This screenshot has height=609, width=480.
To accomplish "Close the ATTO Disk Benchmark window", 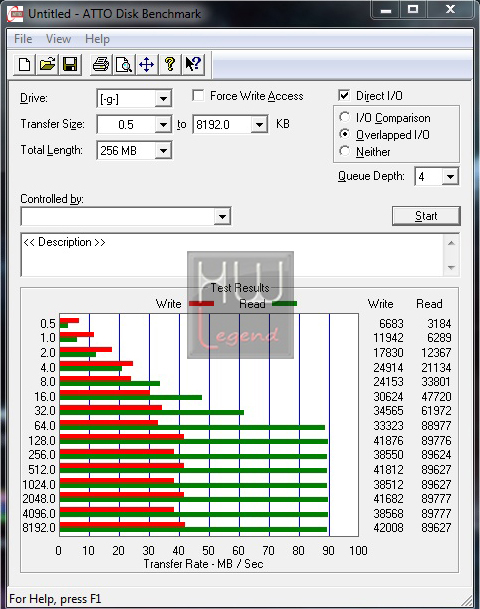I will pos(450,10).
